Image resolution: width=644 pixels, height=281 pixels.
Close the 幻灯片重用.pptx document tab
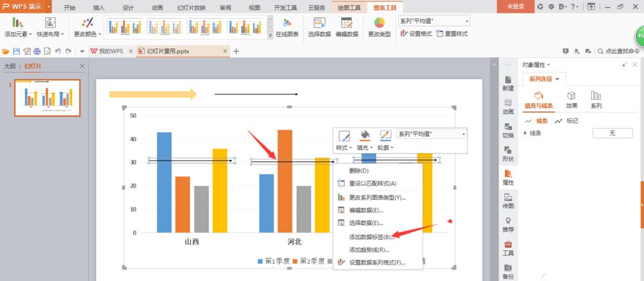tap(225, 51)
